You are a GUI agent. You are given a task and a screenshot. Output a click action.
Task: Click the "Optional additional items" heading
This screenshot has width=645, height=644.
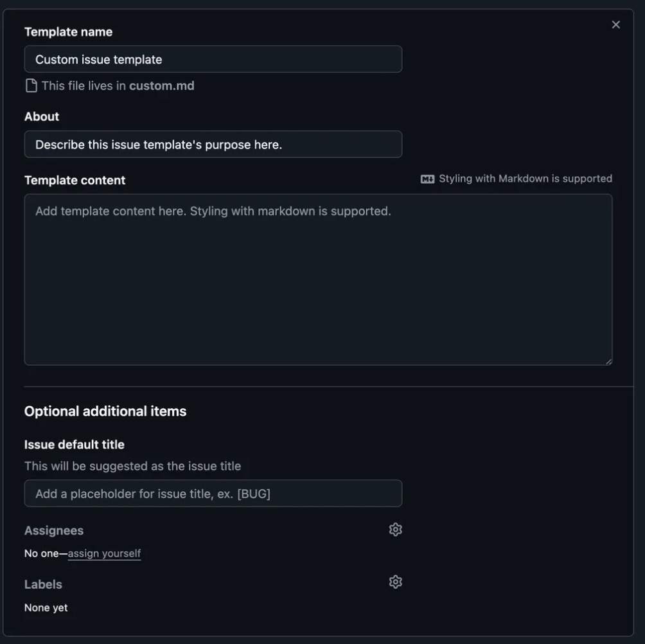tap(105, 411)
